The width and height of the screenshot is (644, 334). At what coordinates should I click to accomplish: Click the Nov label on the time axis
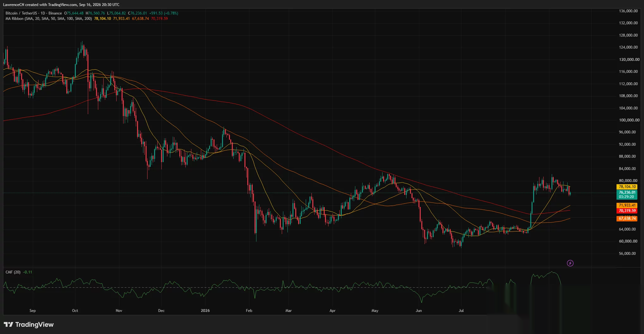tap(119, 311)
